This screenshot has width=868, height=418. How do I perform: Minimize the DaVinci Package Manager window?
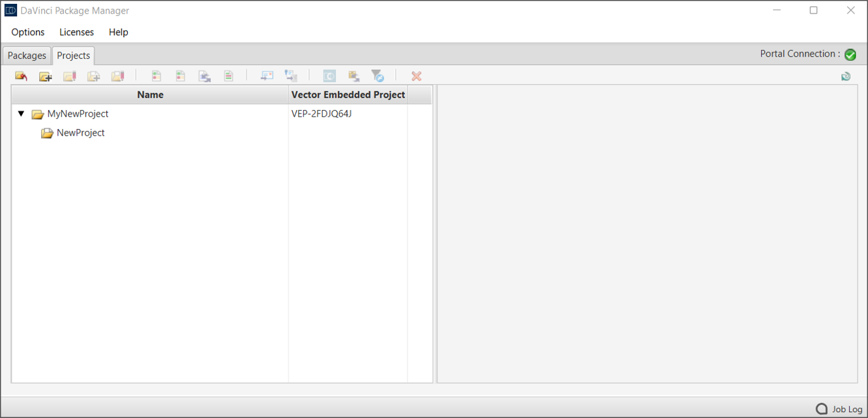777,10
